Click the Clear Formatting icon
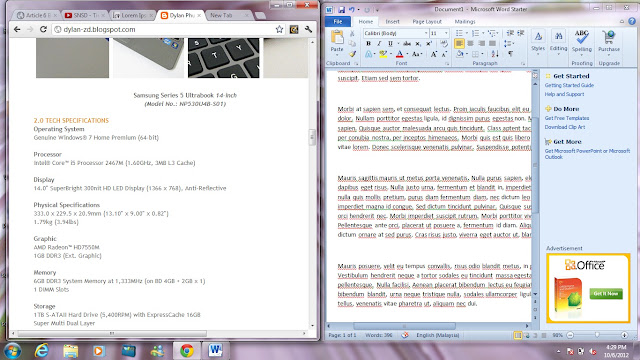 [x=444, y=43]
